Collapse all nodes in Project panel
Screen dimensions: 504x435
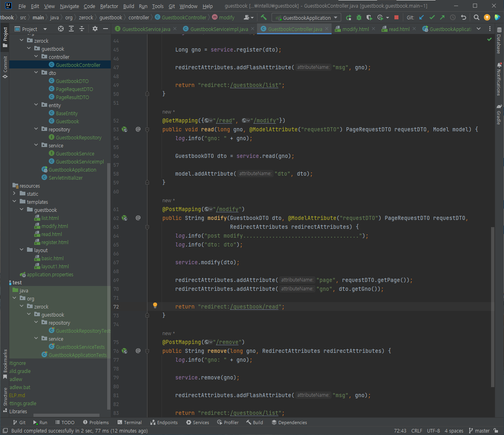[82, 29]
